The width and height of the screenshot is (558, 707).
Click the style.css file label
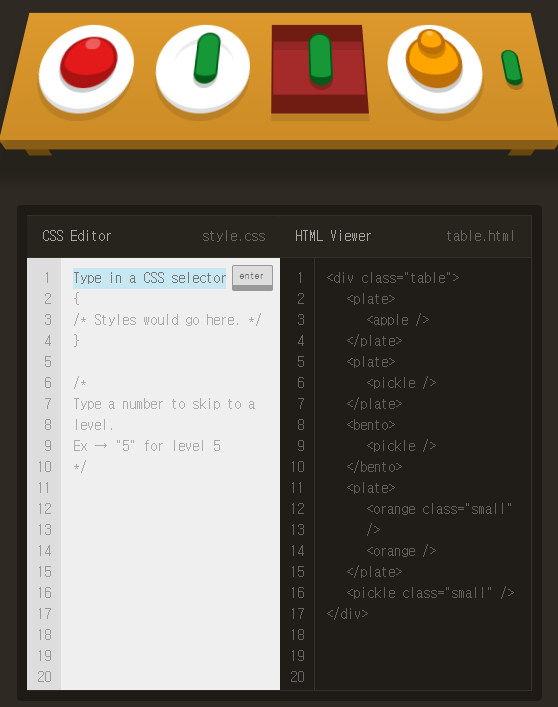[233, 236]
